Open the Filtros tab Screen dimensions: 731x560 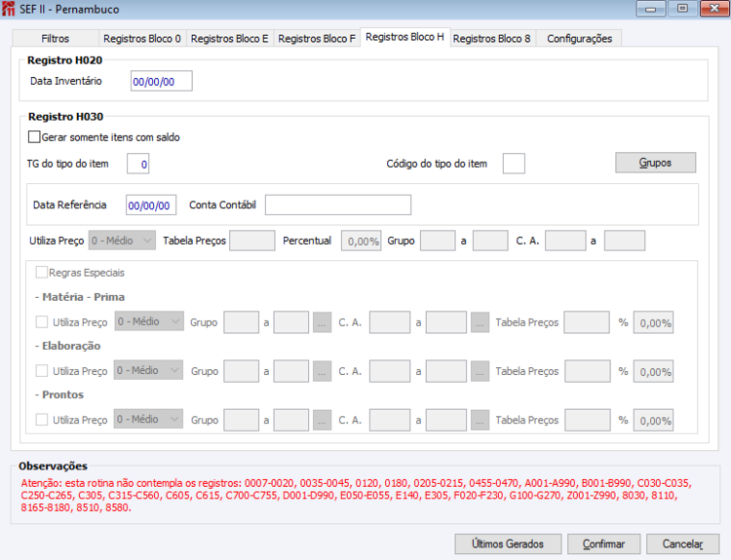[x=55, y=39]
